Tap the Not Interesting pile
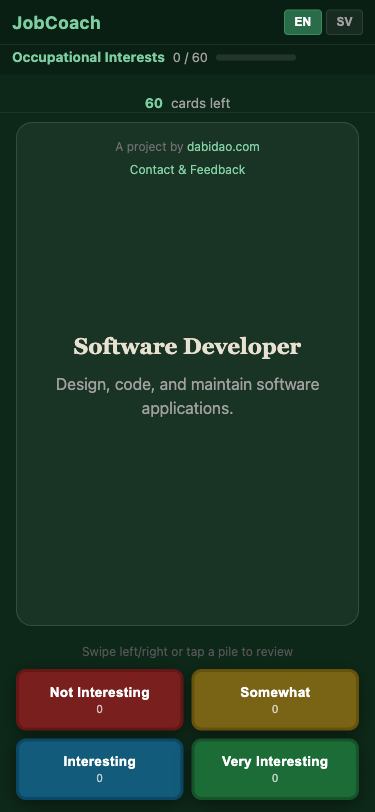The image size is (375, 812). [x=99, y=700]
